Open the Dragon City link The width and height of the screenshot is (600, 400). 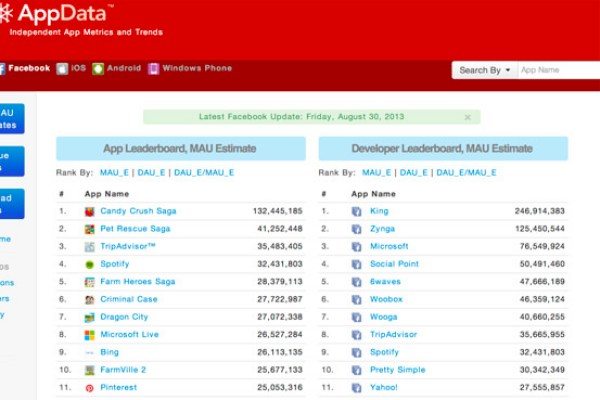tap(124, 317)
